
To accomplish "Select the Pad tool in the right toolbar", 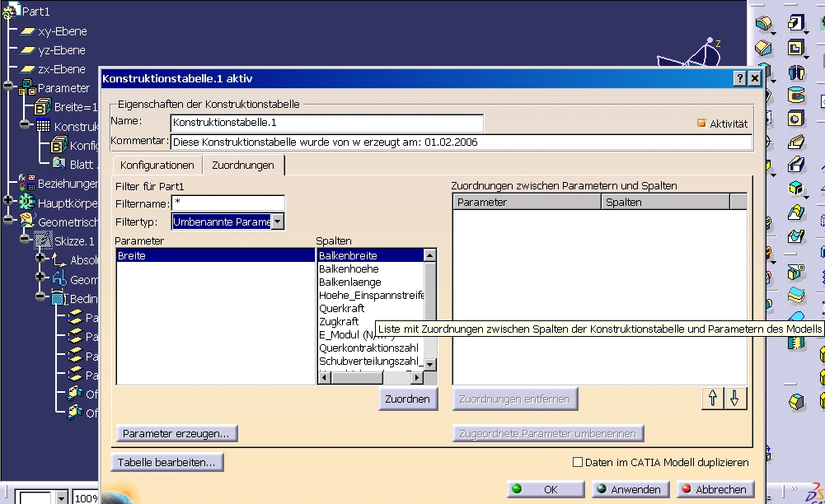I will (x=795, y=23).
